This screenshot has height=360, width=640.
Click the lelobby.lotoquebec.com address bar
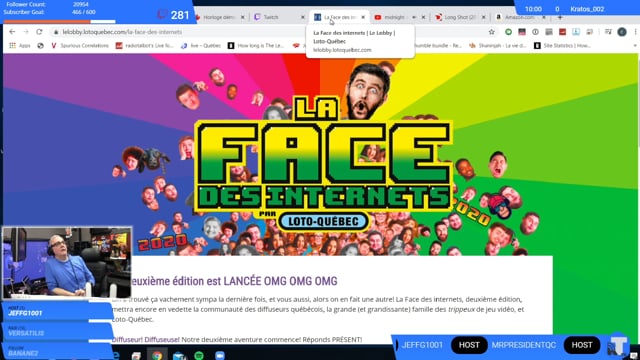pos(269,32)
